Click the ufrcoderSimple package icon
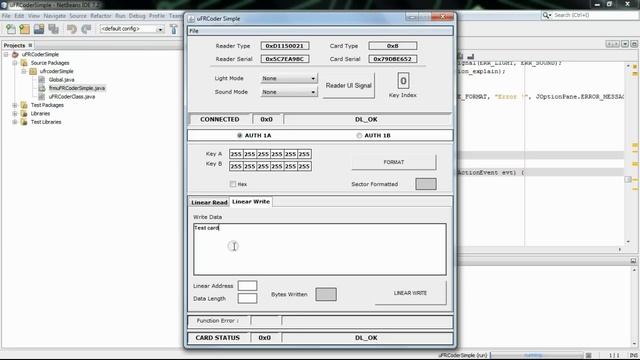The image size is (640, 360). coord(33,71)
